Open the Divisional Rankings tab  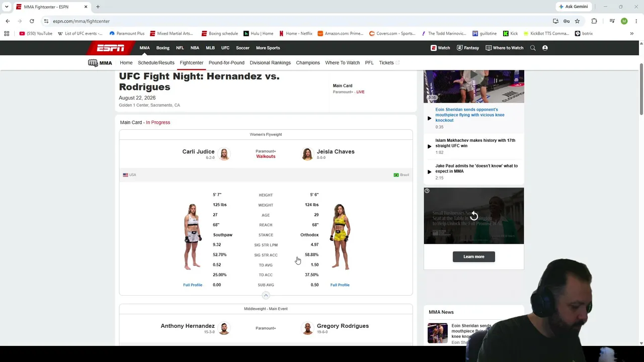click(x=270, y=63)
